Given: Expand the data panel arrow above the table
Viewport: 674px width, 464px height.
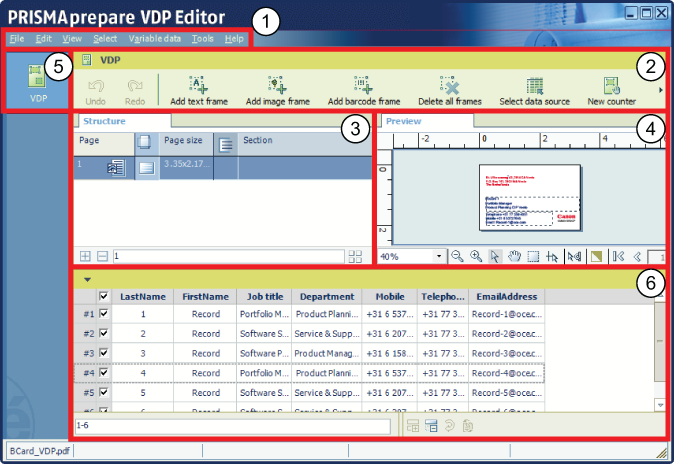Looking at the screenshot, I should [87, 280].
